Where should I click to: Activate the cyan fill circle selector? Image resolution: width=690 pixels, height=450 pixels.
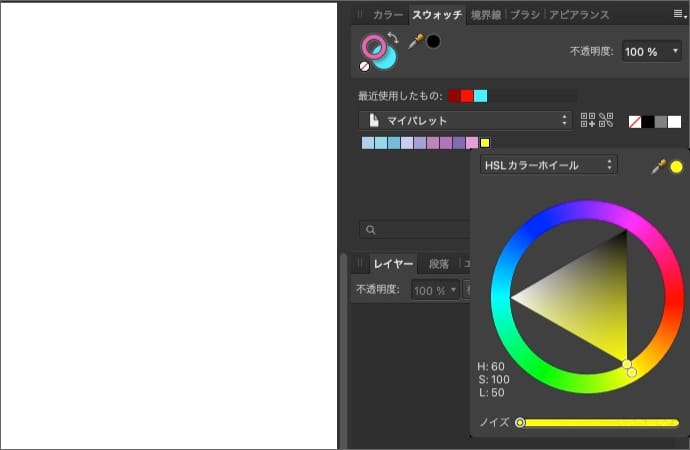(x=387, y=59)
